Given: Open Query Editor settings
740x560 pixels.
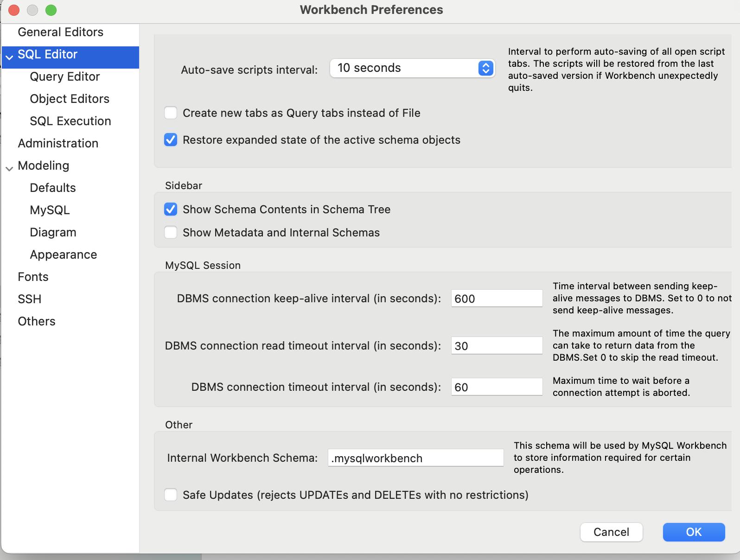Looking at the screenshot, I should [65, 76].
